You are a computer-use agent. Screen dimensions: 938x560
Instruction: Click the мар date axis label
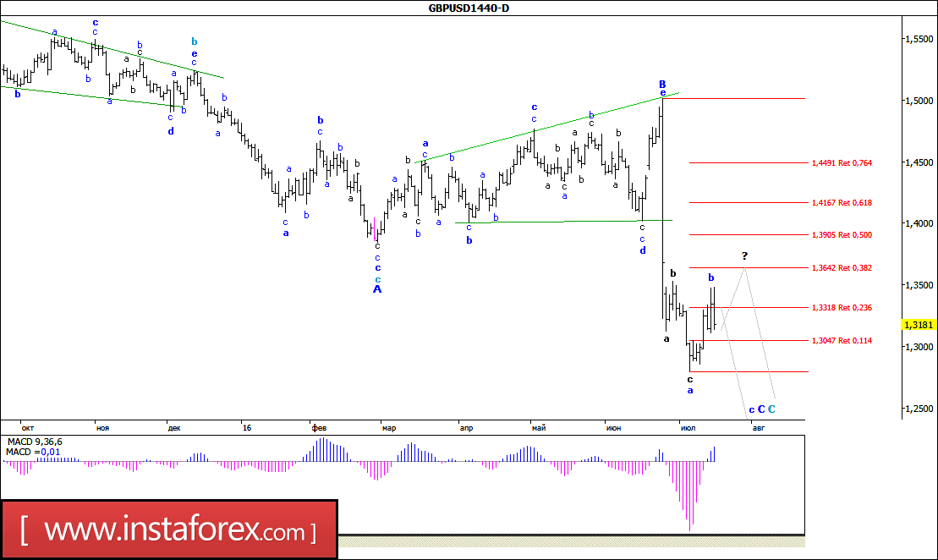pos(389,428)
